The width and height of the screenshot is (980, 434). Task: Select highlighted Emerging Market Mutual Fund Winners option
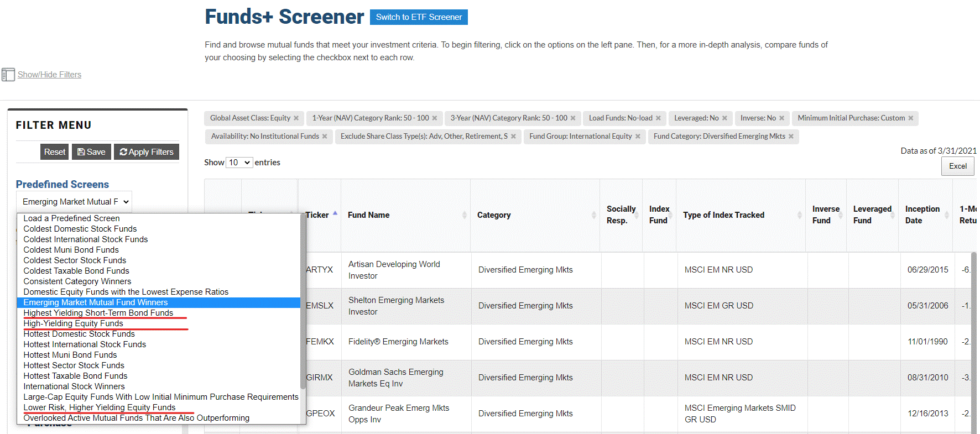click(159, 302)
